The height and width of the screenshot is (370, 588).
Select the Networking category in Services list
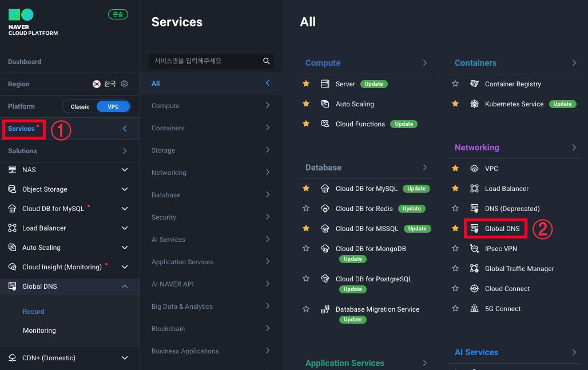[211, 173]
